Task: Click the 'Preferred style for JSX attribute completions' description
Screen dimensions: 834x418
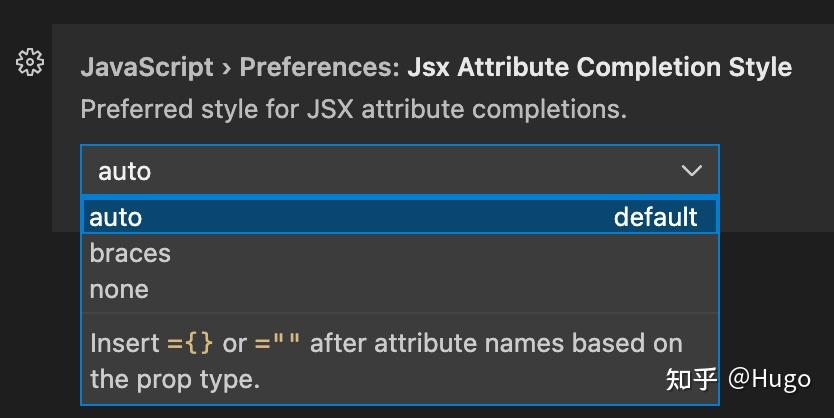Action: click(353, 108)
